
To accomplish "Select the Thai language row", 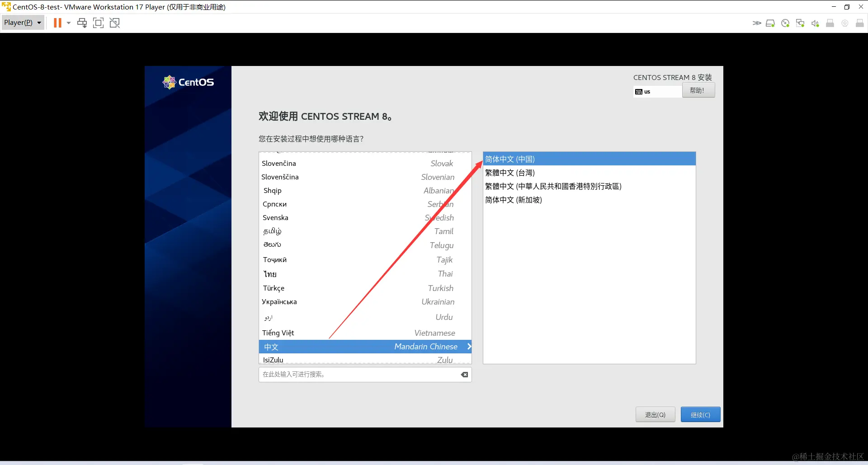I will click(365, 274).
